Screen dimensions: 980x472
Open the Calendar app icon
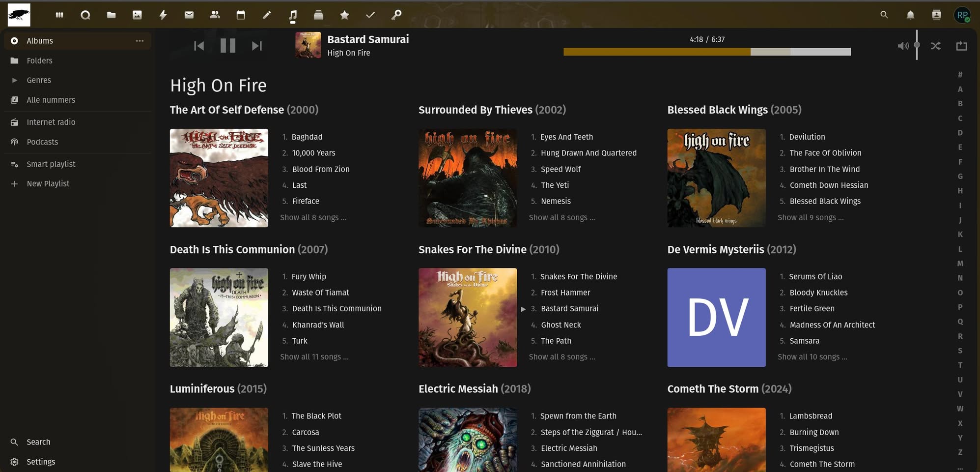click(241, 15)
